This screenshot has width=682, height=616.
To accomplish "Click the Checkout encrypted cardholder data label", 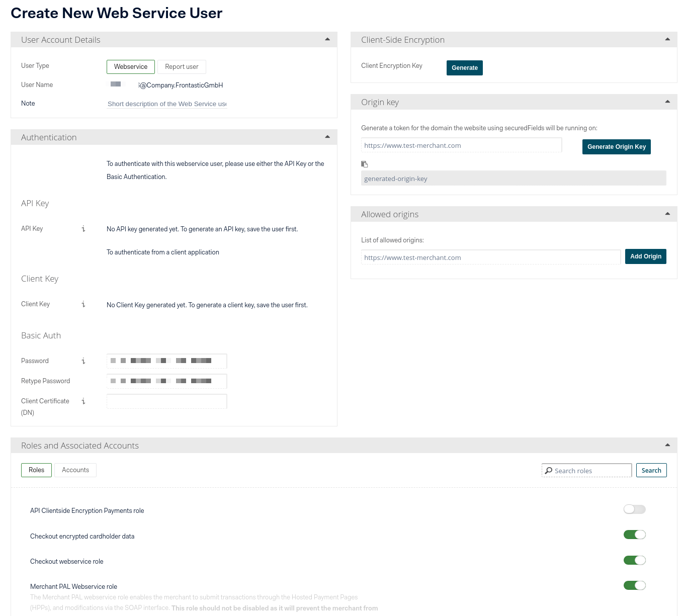I will [82, 536].
